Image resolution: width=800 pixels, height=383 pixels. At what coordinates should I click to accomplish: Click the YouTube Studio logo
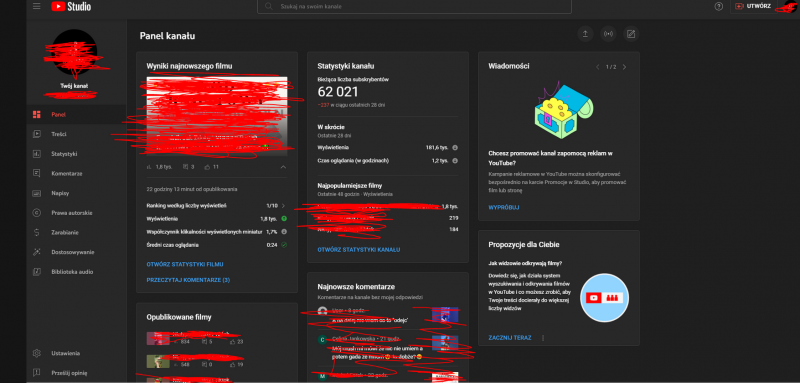[71, 7]
